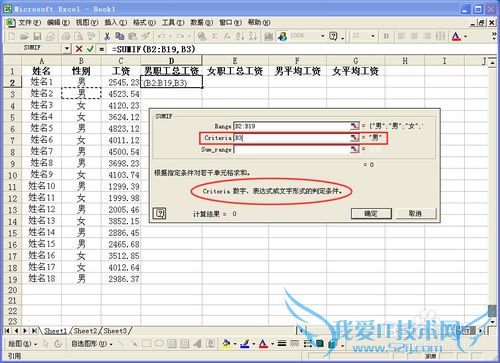
Task: Open the 文件 menu
Action: click(30, 23)
